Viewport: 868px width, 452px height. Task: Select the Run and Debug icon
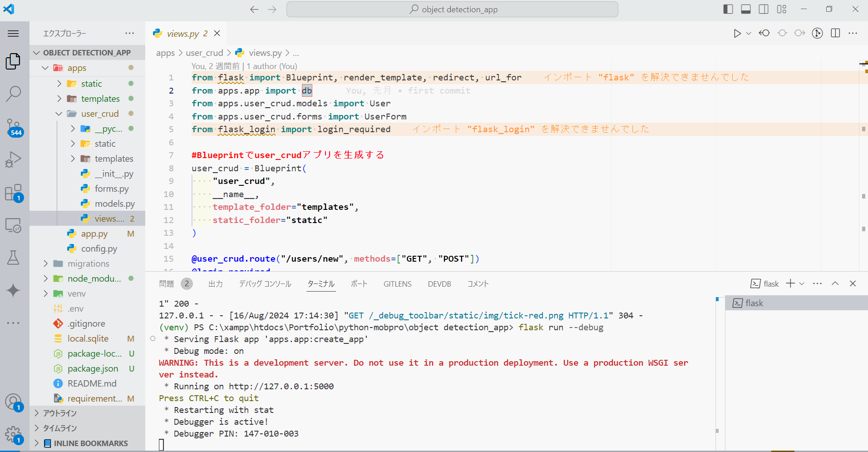point(14,159)
